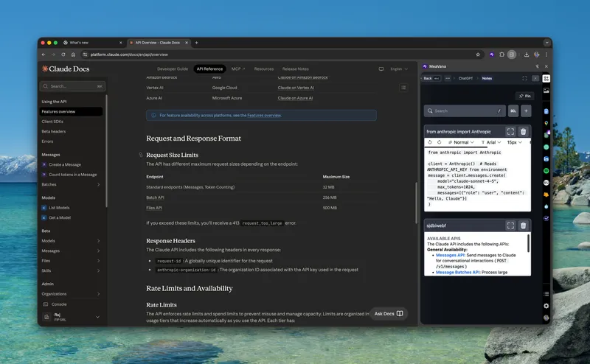Select the API Reference tab
The height and width of the screenshot is (364, 590).
pyautogui.click(x=209, y=69)
